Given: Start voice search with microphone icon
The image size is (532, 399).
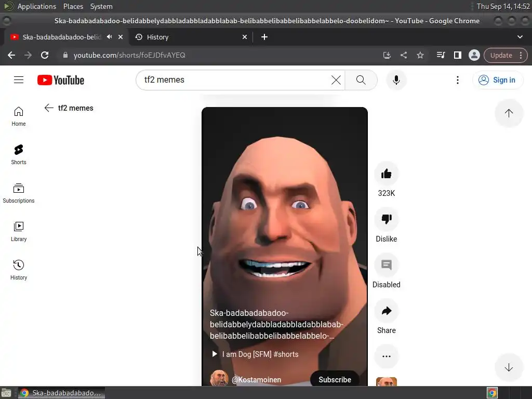Looking at the screenshot, I should [x=396, y=80].
